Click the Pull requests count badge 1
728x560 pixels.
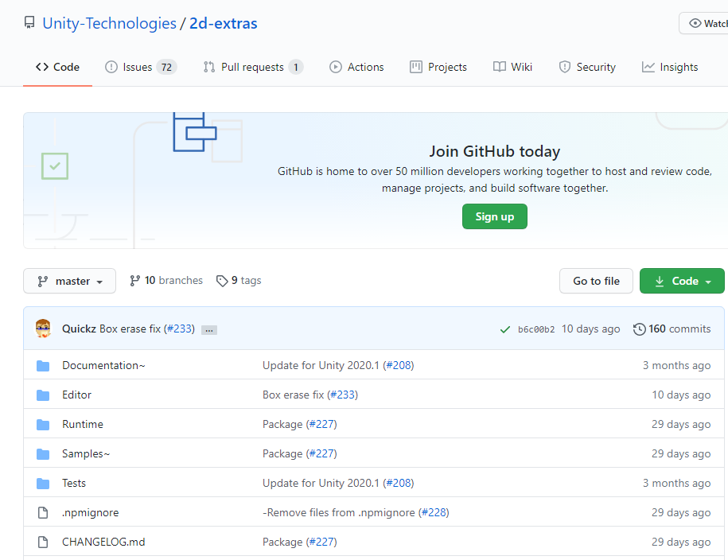296,68
